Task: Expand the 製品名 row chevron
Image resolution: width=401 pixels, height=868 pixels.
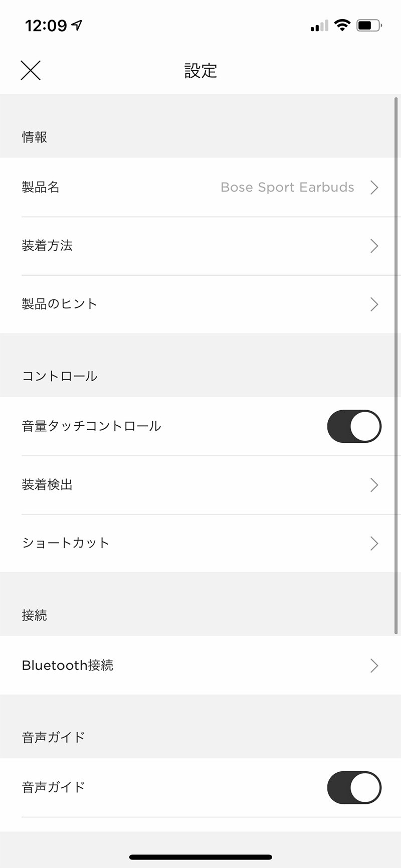Action: (374, 188)
